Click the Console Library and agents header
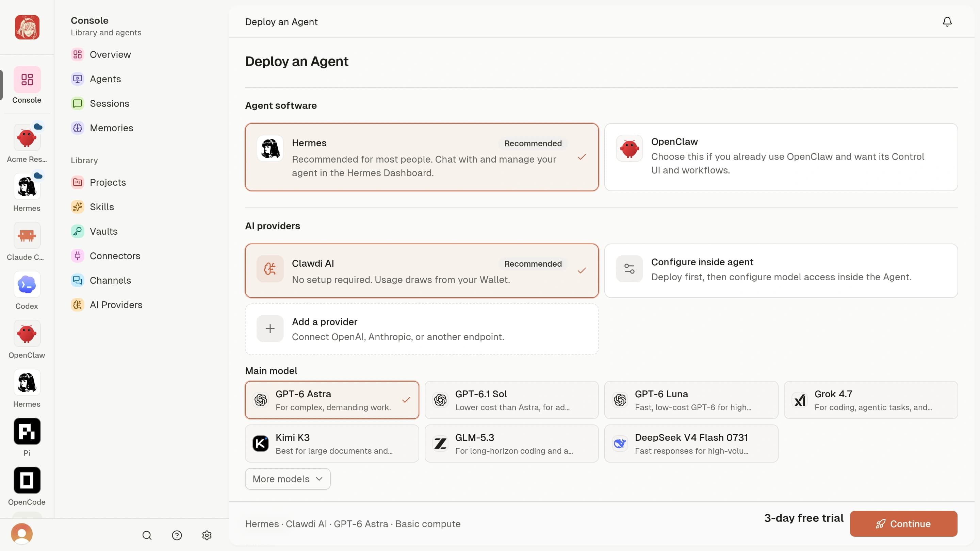 [106, 26]
